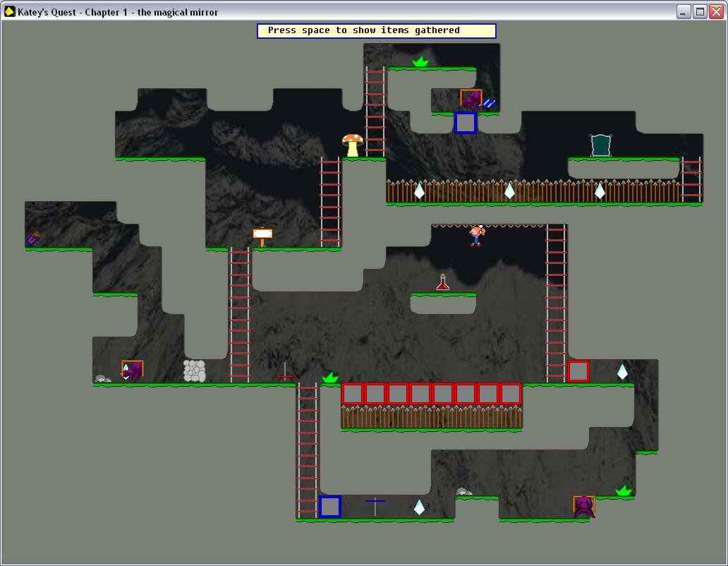This screenshot has width=728, height=566.
Task: Click the rightmost diamond in the upper spike fence
Action: 600,191
